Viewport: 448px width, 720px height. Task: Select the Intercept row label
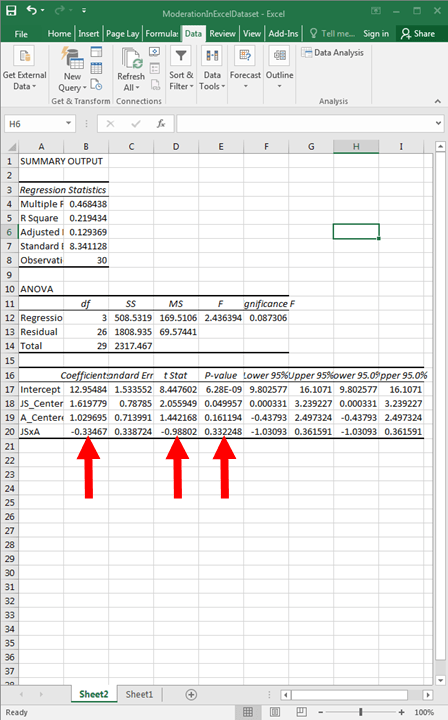(x=41, y=389)
